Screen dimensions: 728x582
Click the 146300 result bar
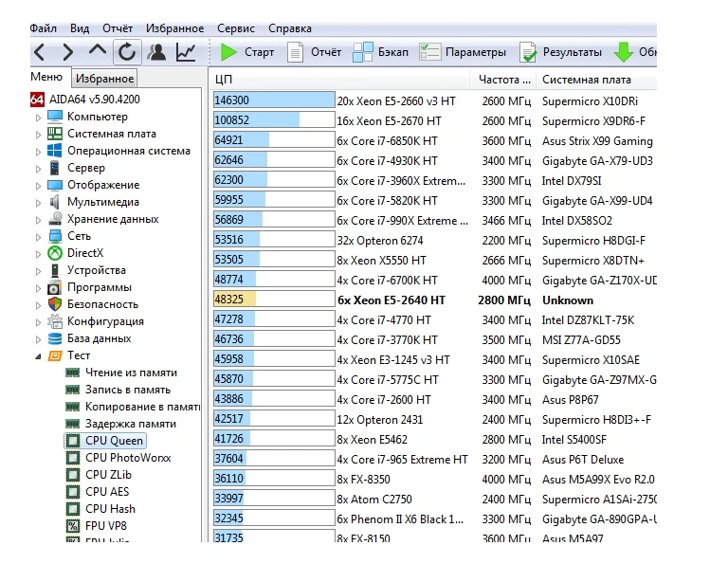pyautogui.click(x=274, y=100)
